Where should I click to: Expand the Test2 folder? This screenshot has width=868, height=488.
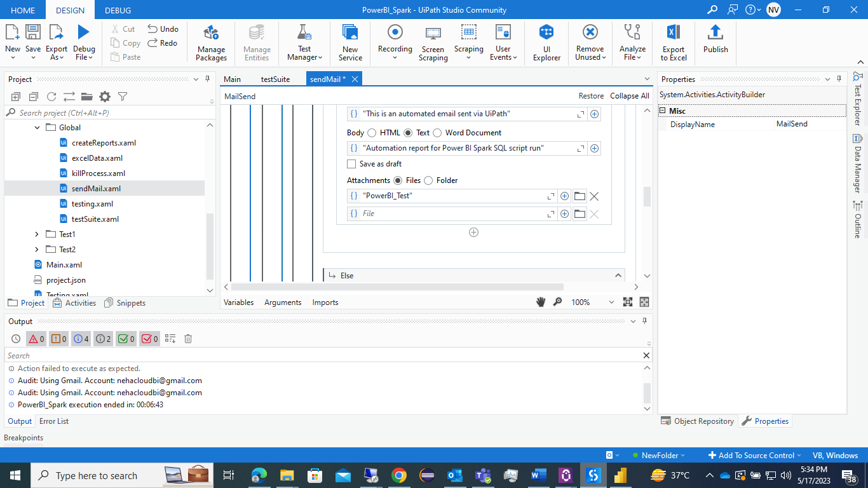pos(37,250)
